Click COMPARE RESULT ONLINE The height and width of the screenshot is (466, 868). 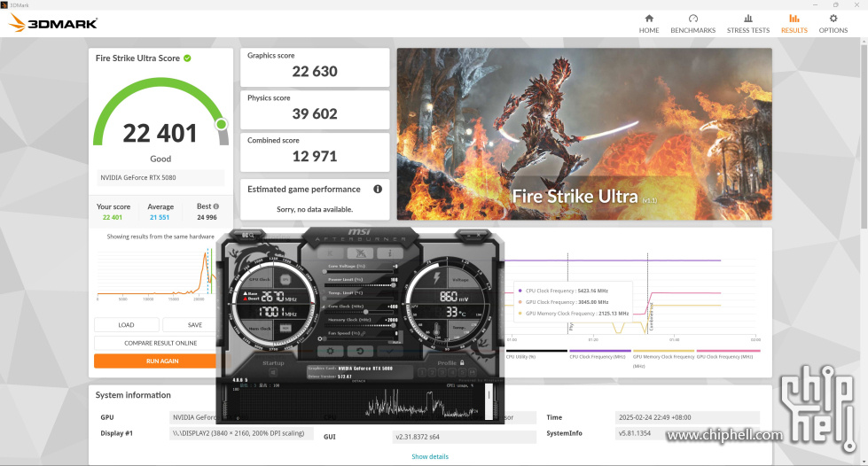point(160,343)
